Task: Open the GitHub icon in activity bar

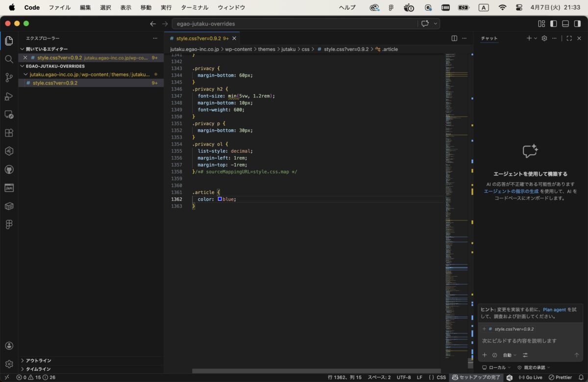Action: [9, 169]
